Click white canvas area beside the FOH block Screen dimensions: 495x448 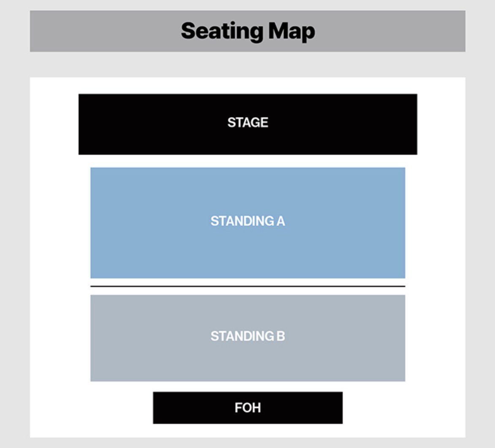[404, 408]
